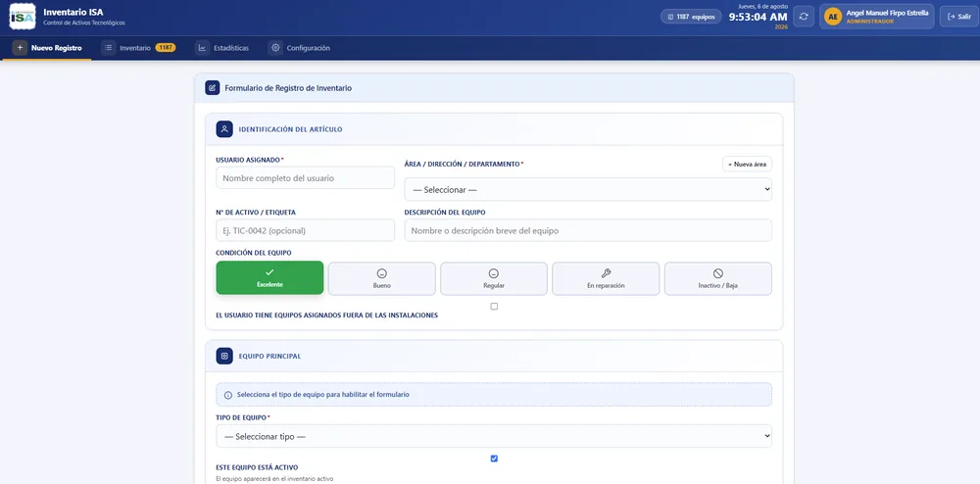Click the gear icon beside Configuración
Viewport: 980px width, 484px height.
click(275, 47)
